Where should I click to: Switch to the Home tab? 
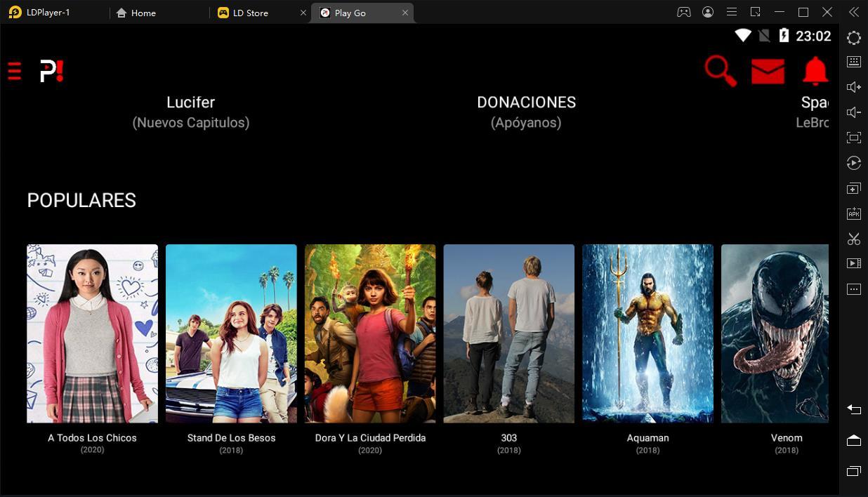(136, 13)
